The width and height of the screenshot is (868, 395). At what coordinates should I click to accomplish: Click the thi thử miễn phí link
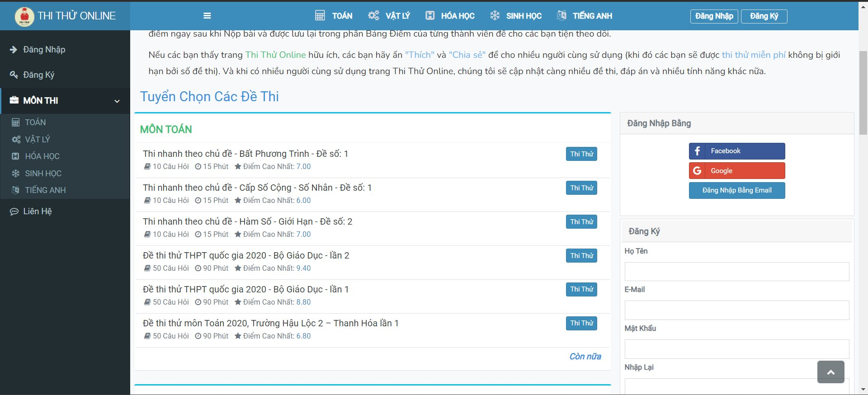tap(754, 55)
